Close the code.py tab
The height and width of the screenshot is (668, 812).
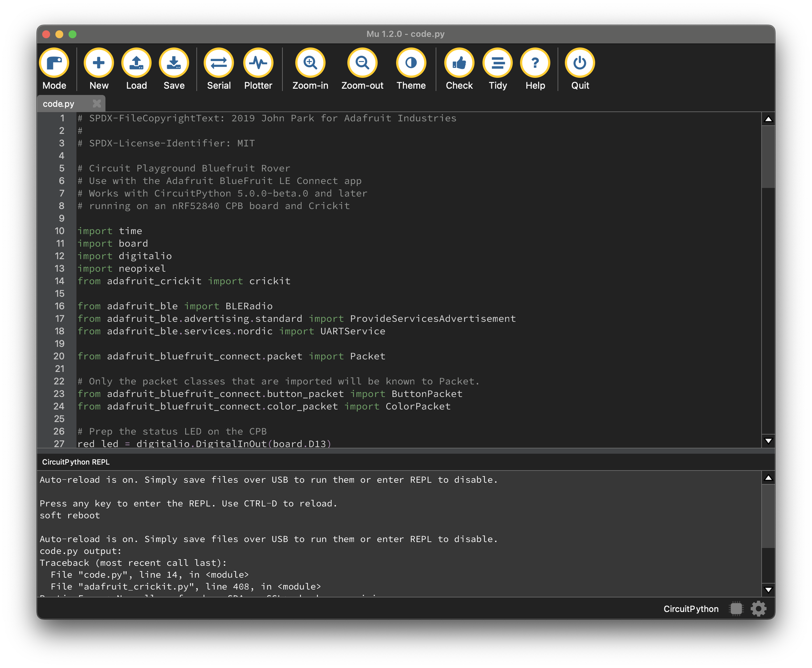pyautogui.click(x=97, y=104)
